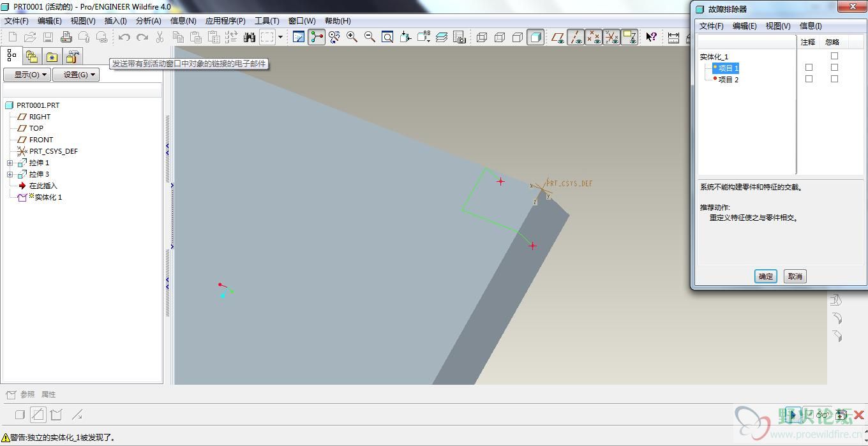The height and width of the screenshot is (446, 868).
Task: Open the 设置(G) dropdown
Action: click(76, 75)
